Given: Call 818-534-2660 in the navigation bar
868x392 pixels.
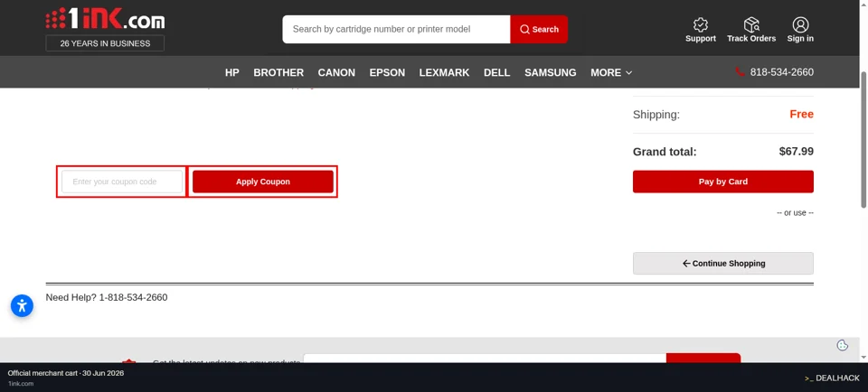Looking at the screenshot, I should (x=781, y=72).
